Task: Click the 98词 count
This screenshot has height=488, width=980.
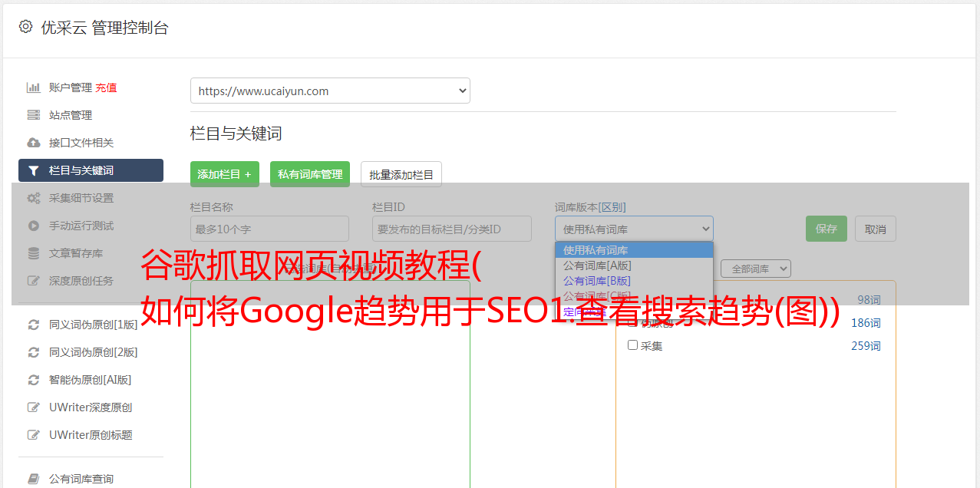Action: tap(869, 300)
